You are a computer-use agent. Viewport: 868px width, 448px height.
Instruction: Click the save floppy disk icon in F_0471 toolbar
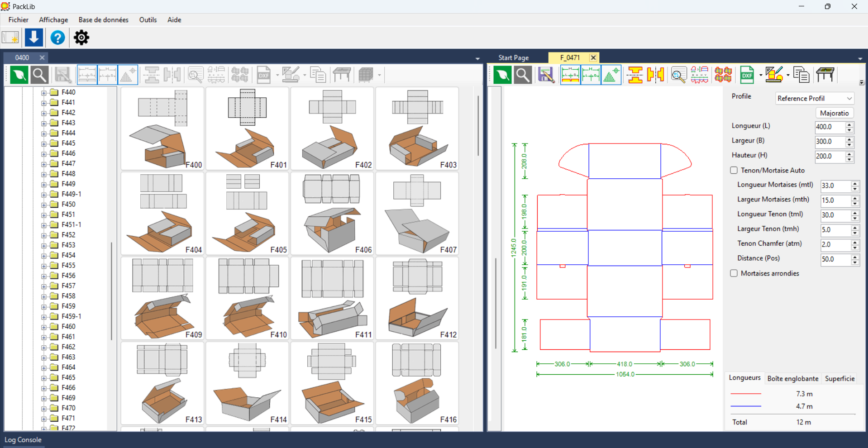point(546,75)
